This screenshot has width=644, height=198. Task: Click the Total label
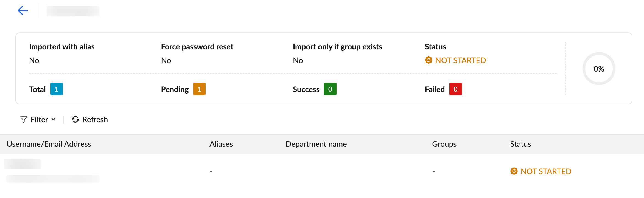tap(37, 89)
